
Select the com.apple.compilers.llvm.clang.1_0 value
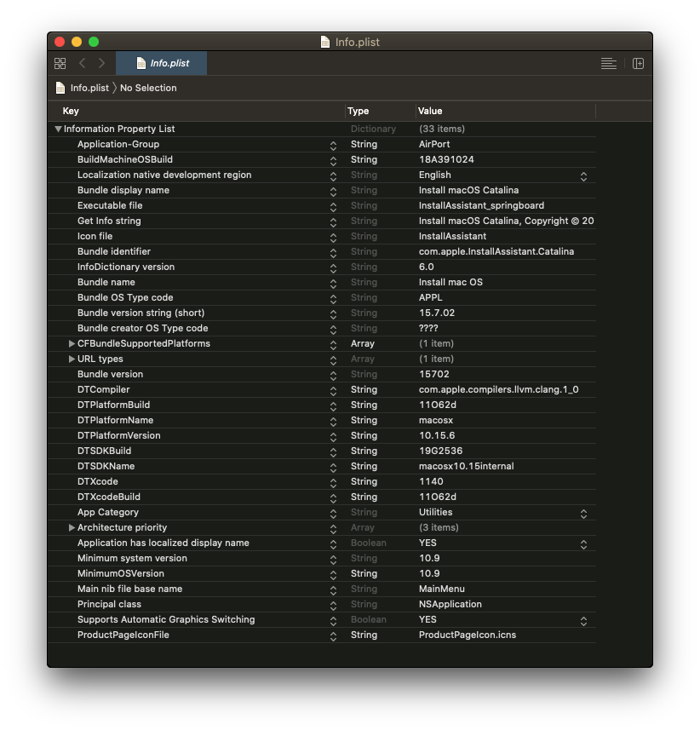pos(498,389)
